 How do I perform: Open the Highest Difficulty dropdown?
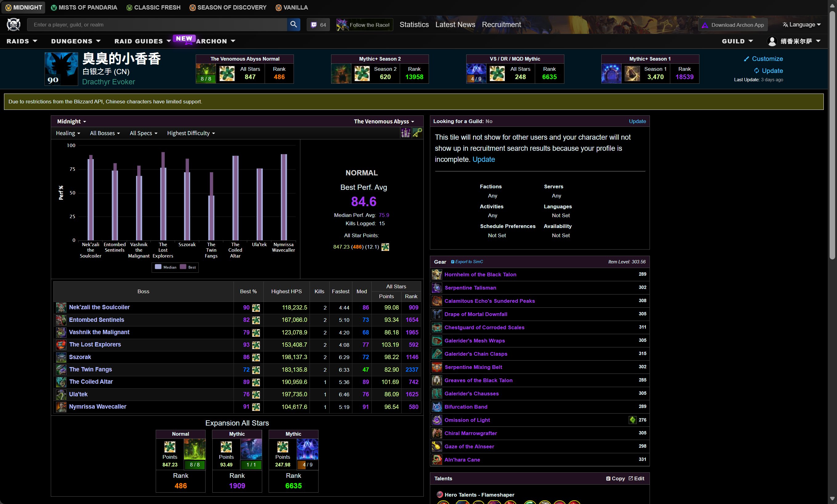[x=191, y=133]
